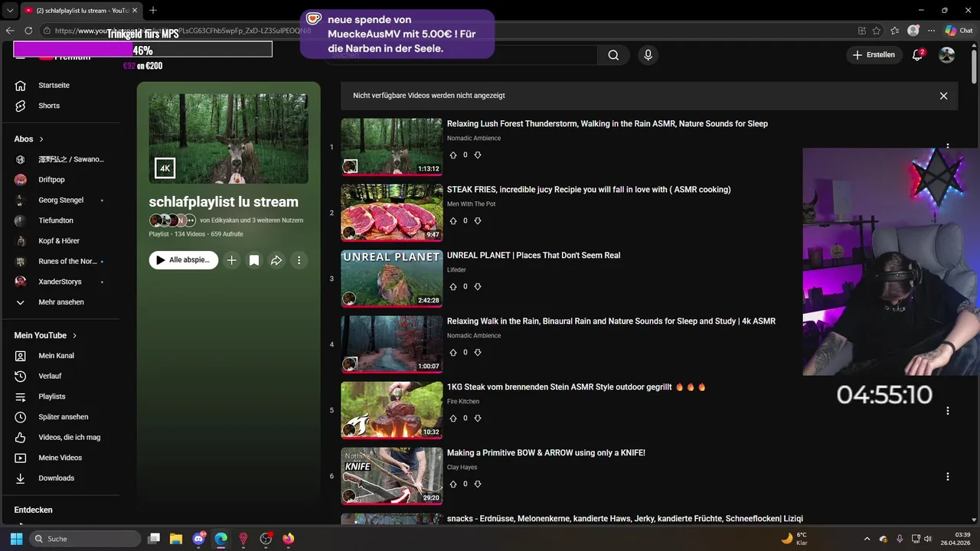Upvote the STEAK FRIES video
Viewport: 980px width, 551px height.
pyautogui.click(x=452, y=221)
